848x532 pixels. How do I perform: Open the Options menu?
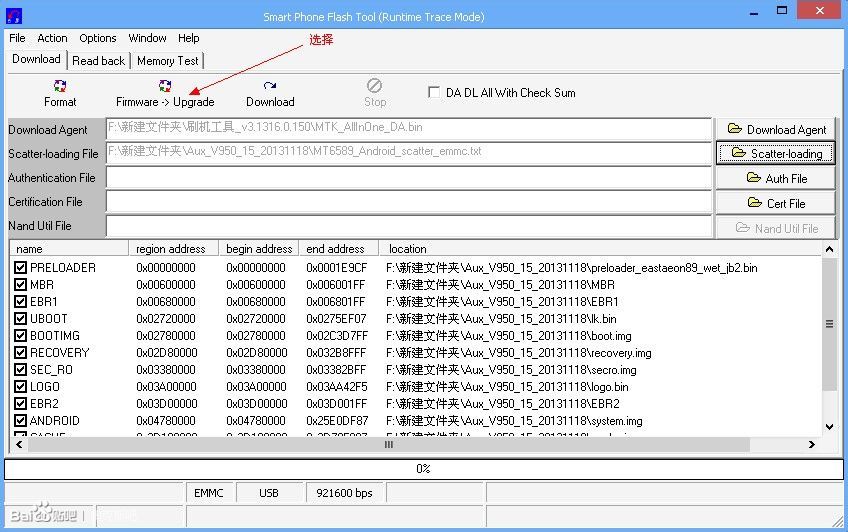point(98,38)
